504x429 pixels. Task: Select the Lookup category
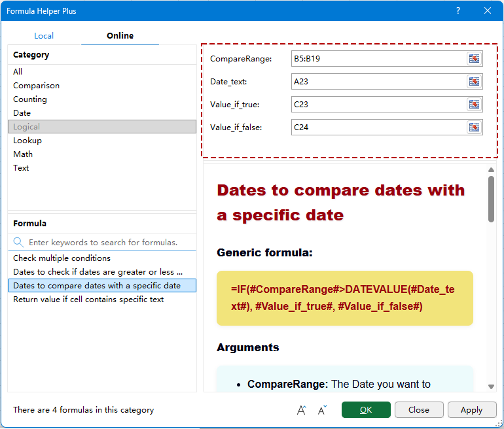click(x=102, y=141)
